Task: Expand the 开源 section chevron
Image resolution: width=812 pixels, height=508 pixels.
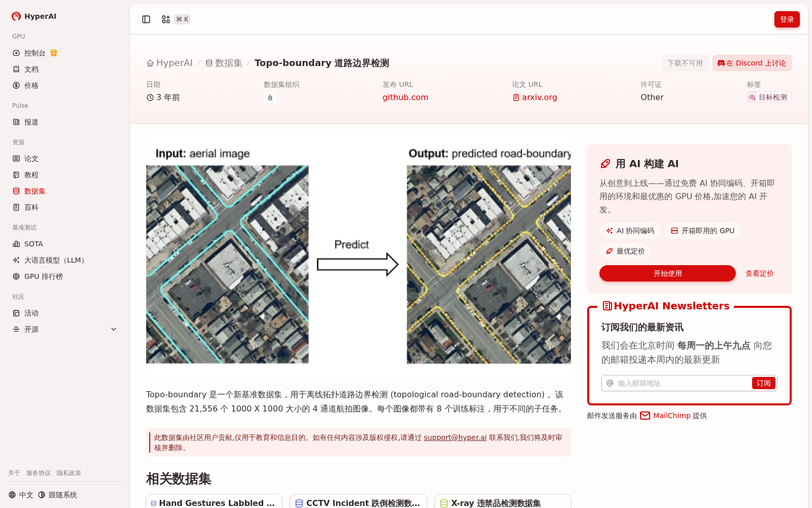Action: click(114, 329)
